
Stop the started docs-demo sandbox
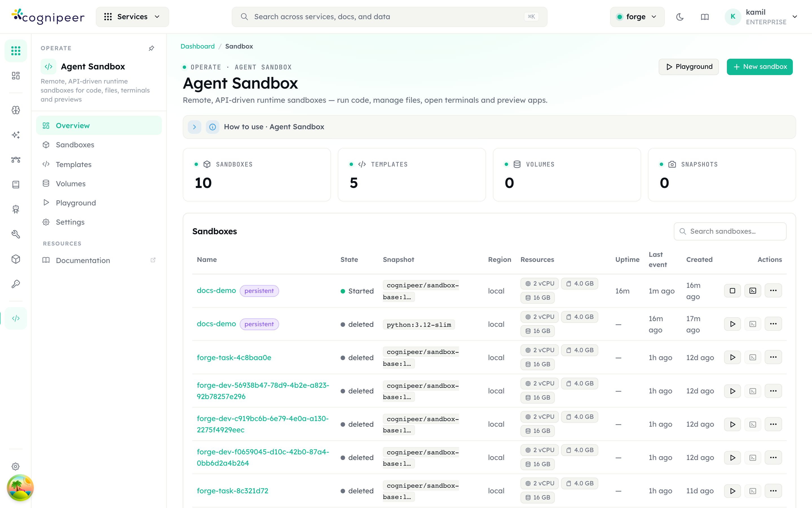[732, 291]
